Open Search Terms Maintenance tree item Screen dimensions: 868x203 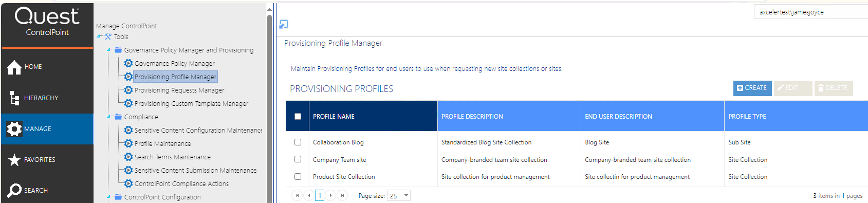click(173, 157)
